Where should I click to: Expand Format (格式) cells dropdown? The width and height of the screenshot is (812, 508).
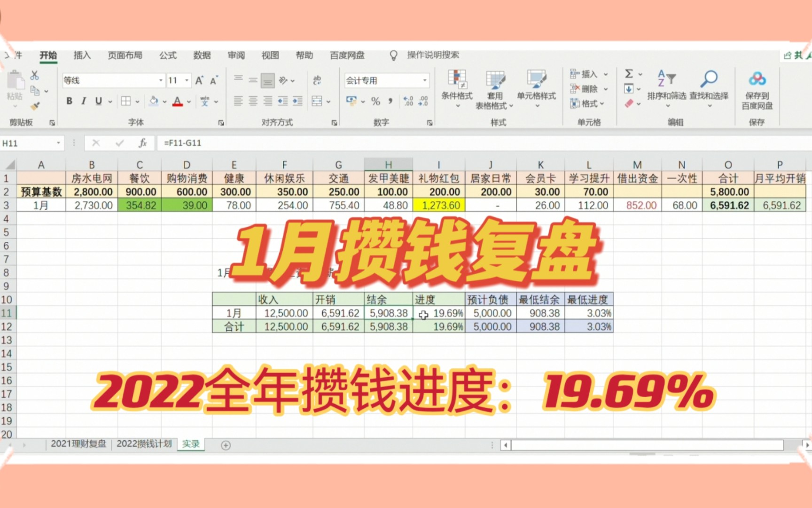[602, 103]
